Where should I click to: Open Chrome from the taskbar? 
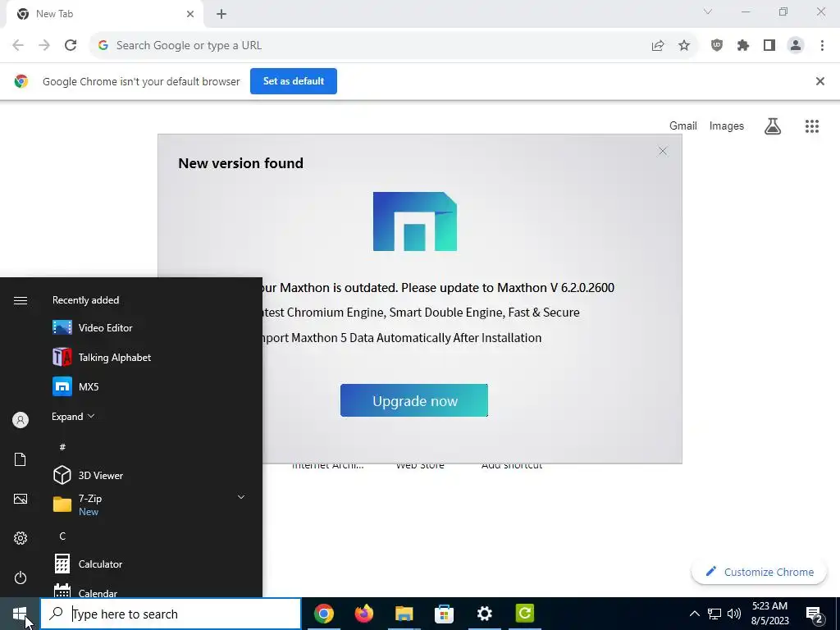[323, 614]
